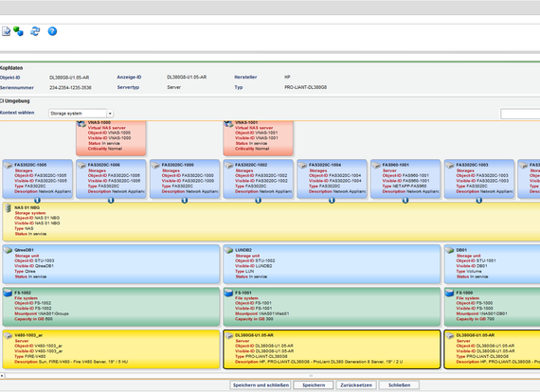Select the Mountpoint \\NAS01\Groups text
Screen dimensions: 540x392
pos(42,313)
